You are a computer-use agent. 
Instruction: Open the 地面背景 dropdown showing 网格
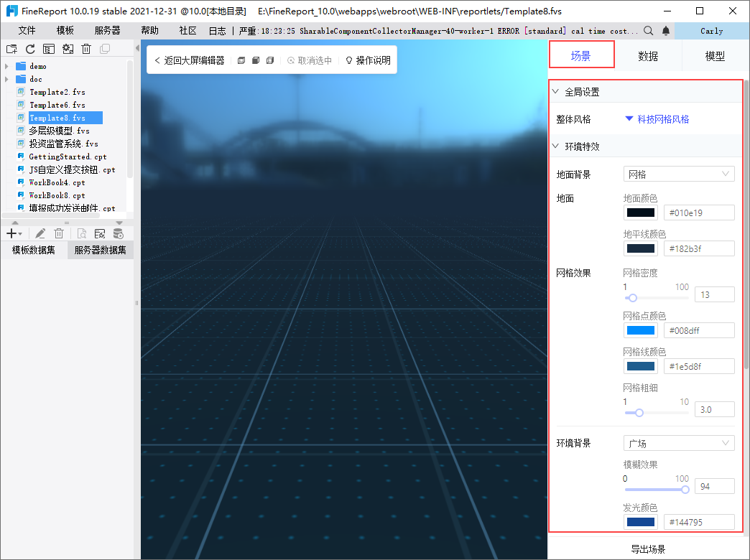[x=679, y=174]
